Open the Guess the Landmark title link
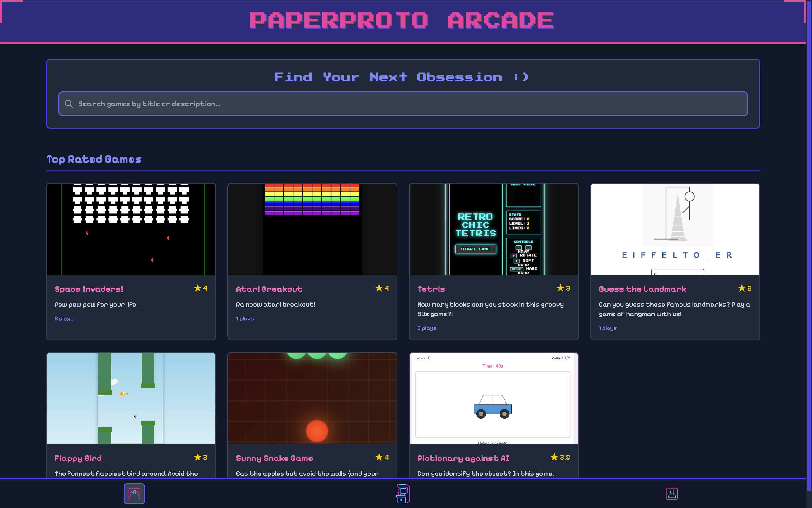812x508 pixels. tap(642, 289)
